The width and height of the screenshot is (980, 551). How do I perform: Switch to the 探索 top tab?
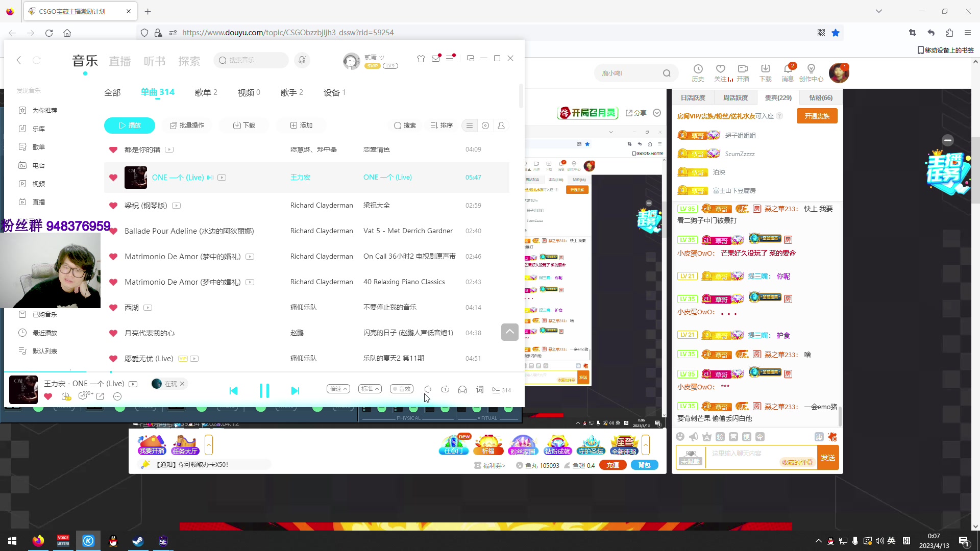(x=189, y=61)
